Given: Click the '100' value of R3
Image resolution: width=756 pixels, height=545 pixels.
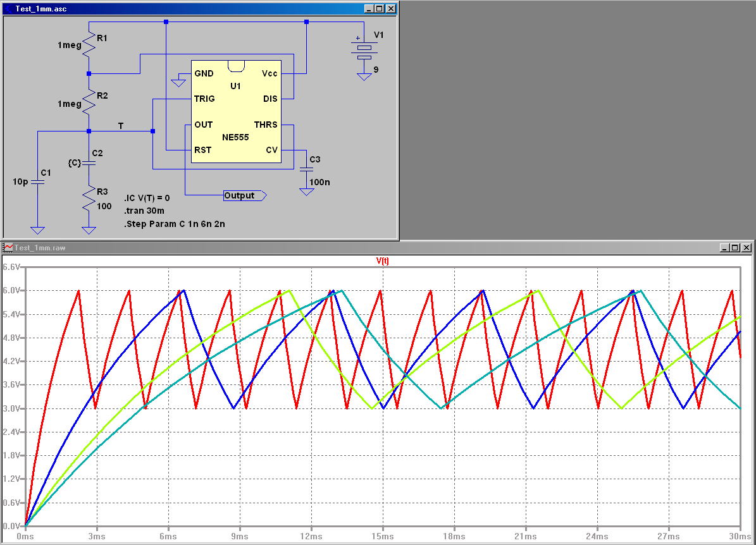Looking at the screenshot, I should point(104,206).
